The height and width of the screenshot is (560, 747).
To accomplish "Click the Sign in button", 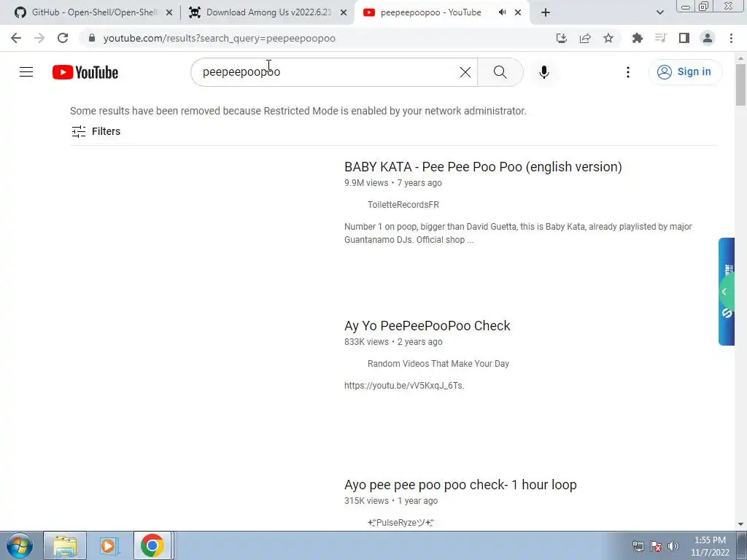I will [x=685, y=72].
